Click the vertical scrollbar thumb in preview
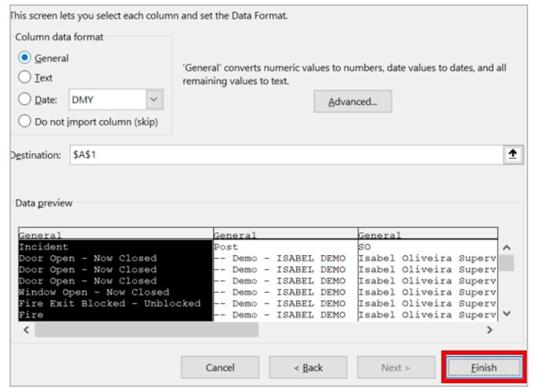This screenshot has width=553, height=392. pos(507,263)
